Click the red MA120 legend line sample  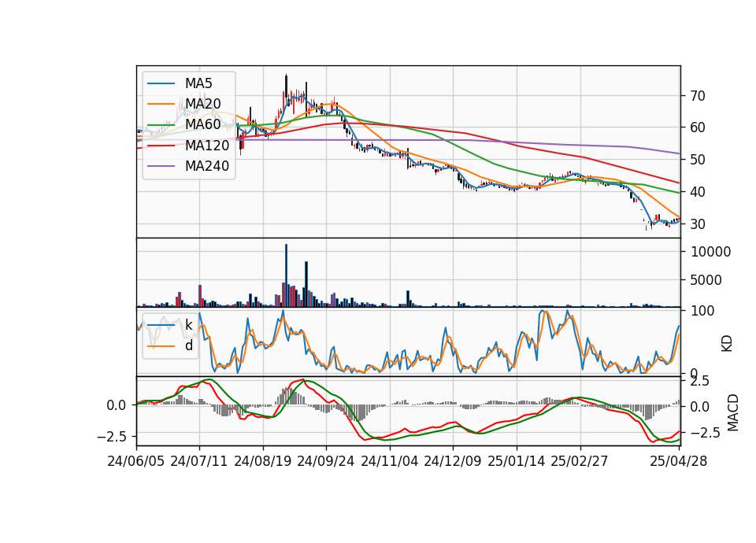click(161, 146)
